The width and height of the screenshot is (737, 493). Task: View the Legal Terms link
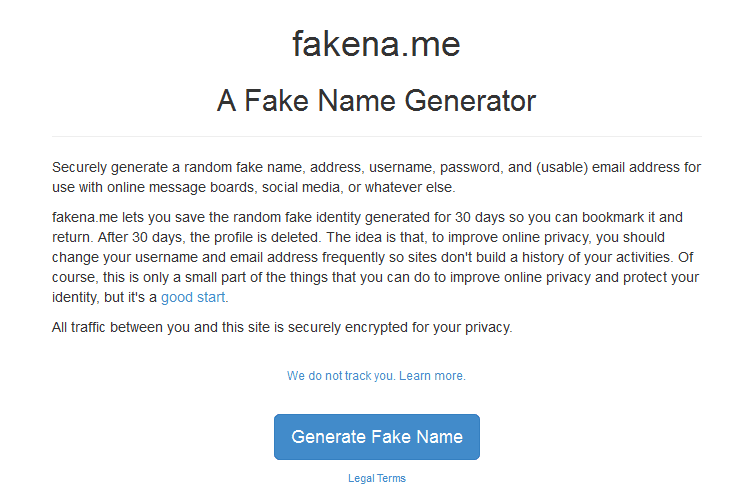pyautogui.click(x=376, y=478)
